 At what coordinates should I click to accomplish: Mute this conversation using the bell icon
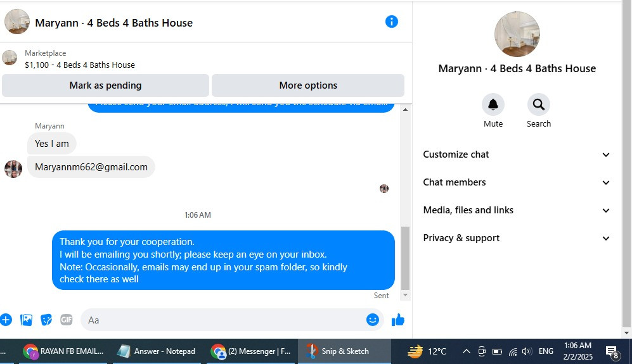pyautogui.click(x=493, y=104)
